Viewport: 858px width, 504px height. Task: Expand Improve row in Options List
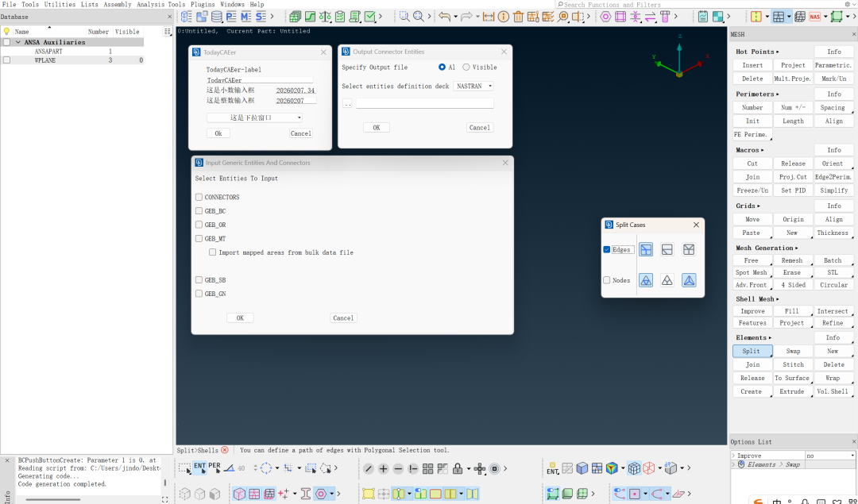734,456
